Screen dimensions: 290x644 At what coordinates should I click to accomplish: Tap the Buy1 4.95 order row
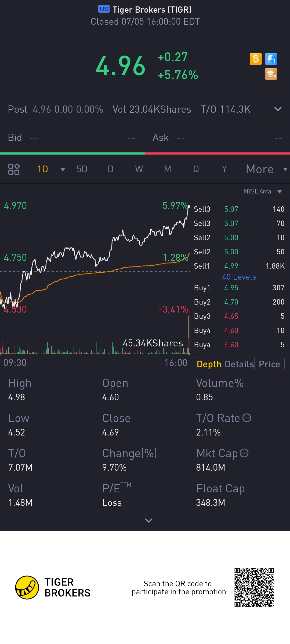pyautogui.click(x=239, y=288)
